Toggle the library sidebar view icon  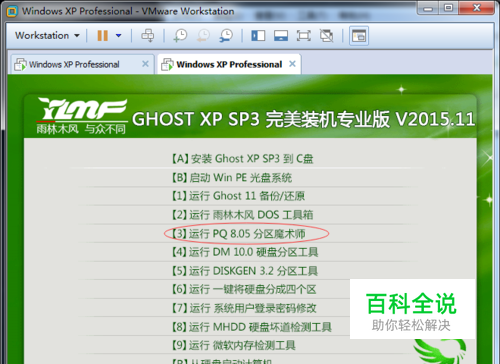tap(258, 35)
